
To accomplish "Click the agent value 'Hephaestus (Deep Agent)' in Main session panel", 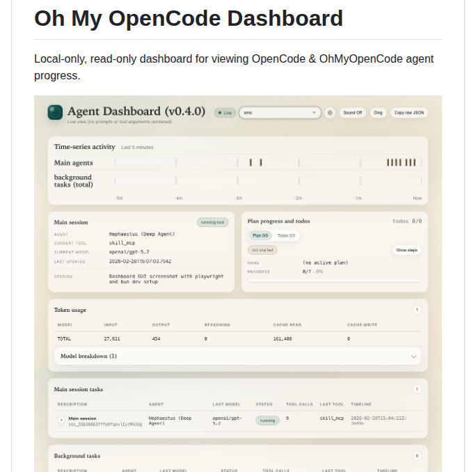I will tap(142, 234).
